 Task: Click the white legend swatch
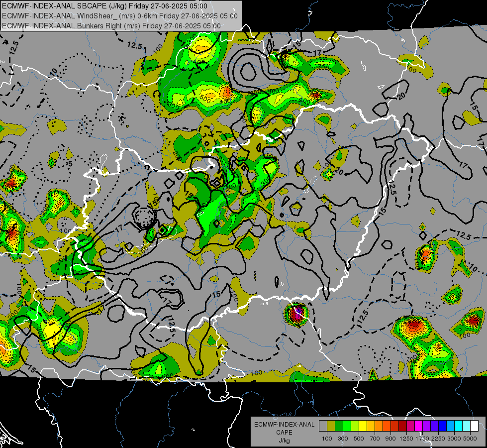(474, 426)
